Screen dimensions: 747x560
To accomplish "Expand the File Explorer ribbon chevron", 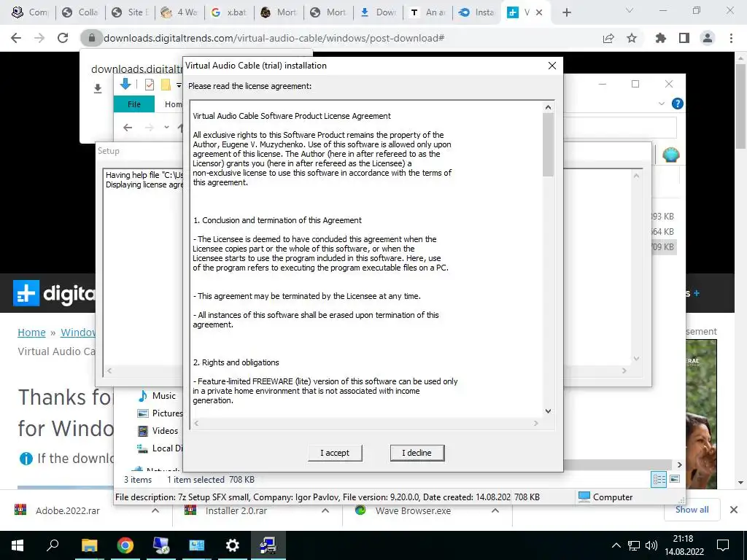I will [661, 104].
